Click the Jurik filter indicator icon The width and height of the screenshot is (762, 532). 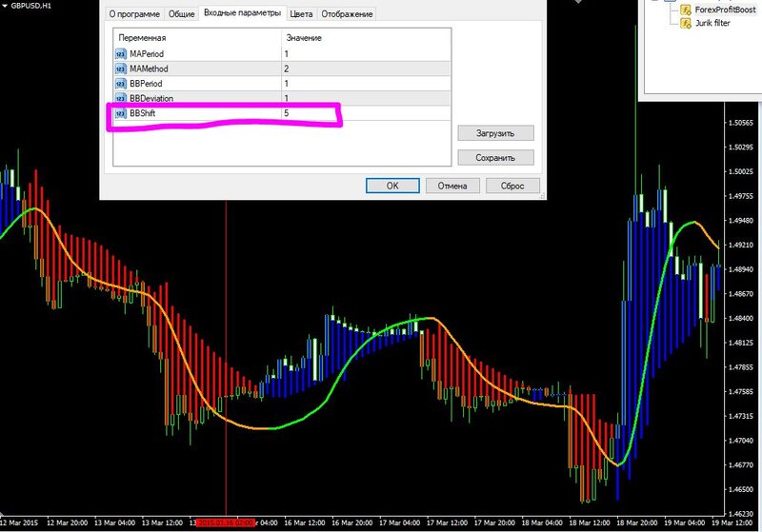[x=685, y=23]
